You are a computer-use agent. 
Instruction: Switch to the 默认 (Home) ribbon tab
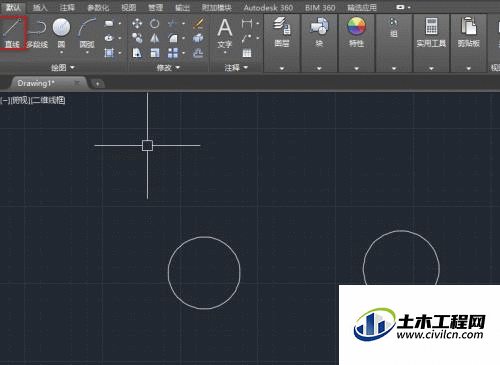pos(13,7)
